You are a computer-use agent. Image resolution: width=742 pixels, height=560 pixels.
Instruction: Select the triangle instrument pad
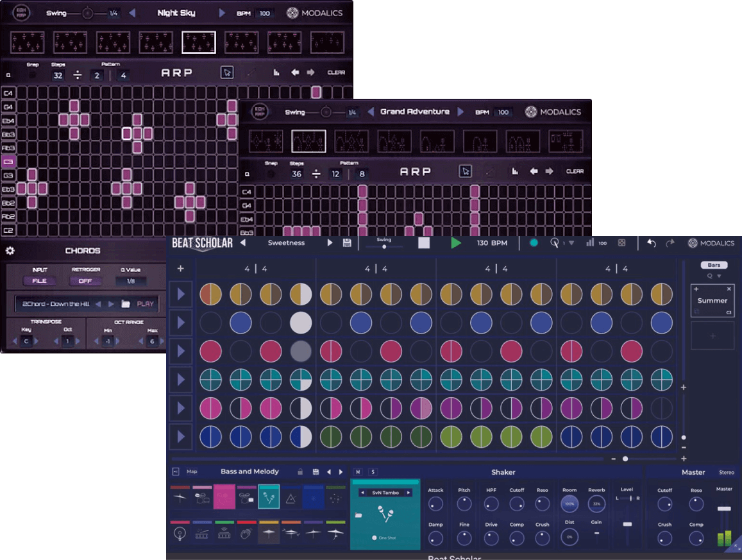[291, 498]
